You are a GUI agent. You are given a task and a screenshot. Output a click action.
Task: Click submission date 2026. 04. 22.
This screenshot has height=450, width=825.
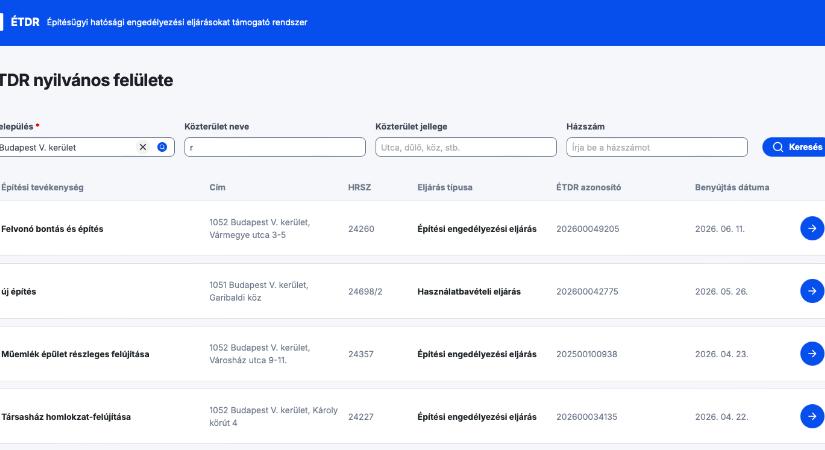point(721,417)
